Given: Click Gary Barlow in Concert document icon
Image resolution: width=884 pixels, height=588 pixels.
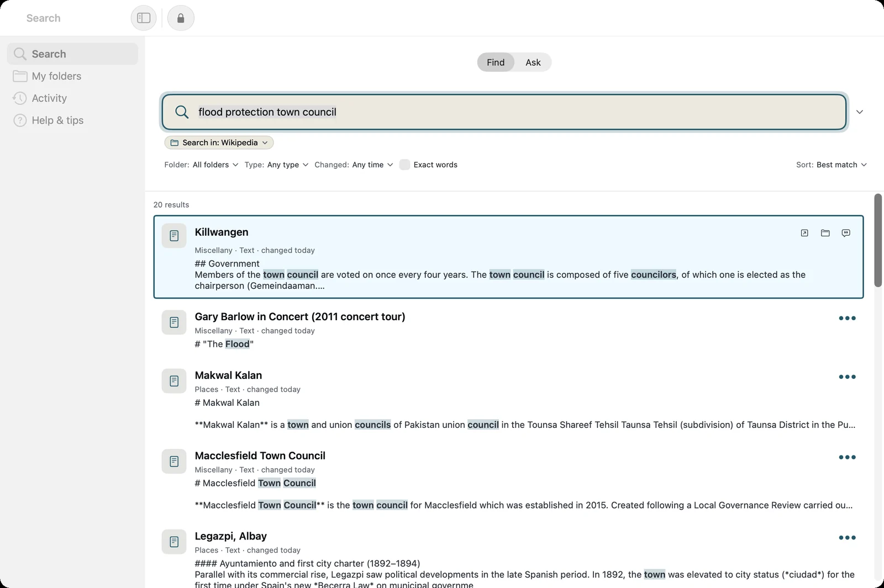Looking at the screenshot, I should point(174,322).
